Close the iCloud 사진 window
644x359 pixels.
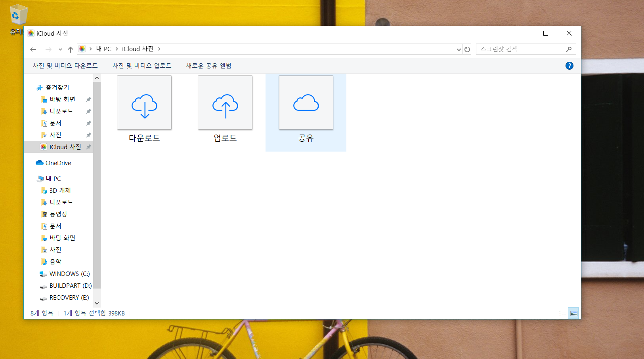coord(569,33)
